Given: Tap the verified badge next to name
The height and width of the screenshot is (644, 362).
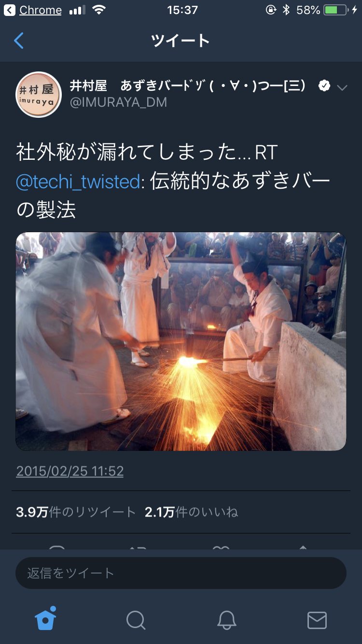Looking at the screenshot, I should pos(324,86).
